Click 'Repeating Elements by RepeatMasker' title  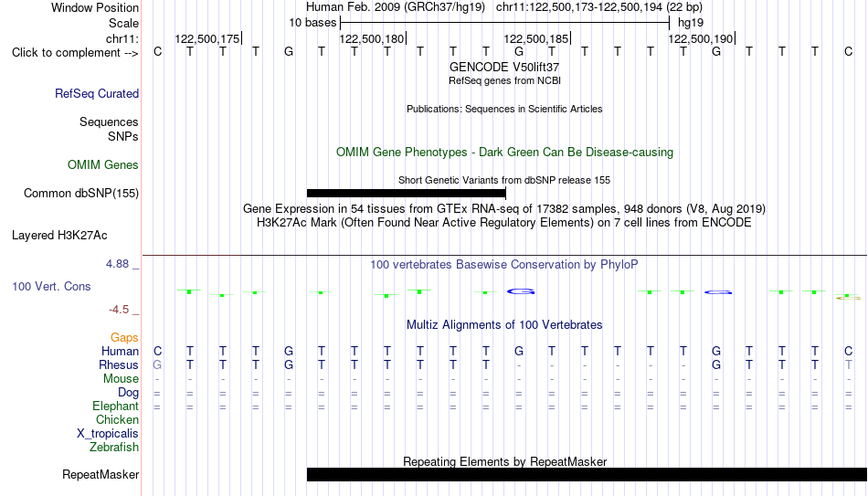click(504, 461)
